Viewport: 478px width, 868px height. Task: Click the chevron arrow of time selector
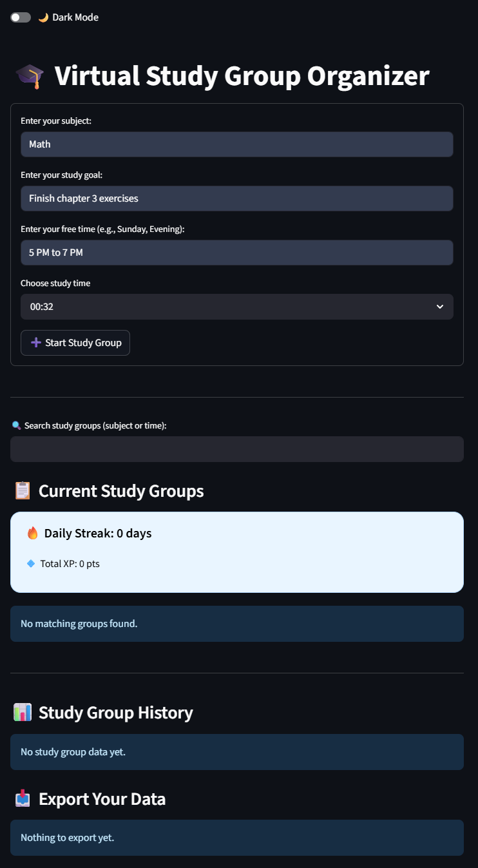click(x=440, y=307)
